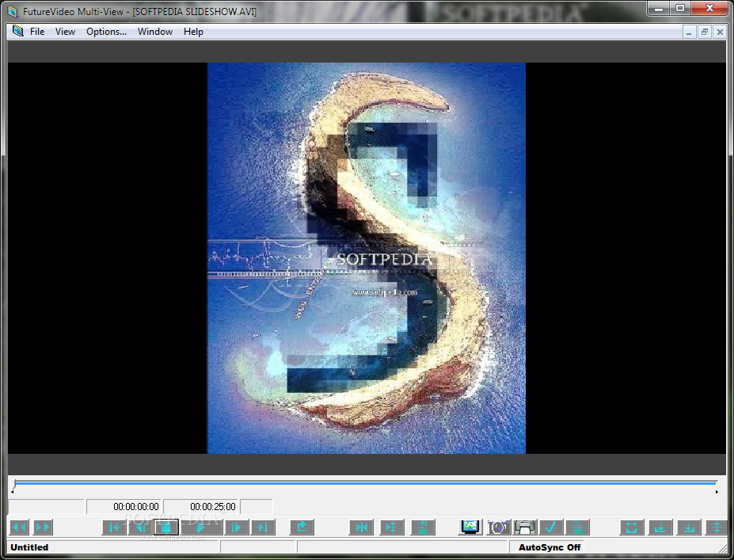734x560 pixels.
Task: Minimize the inner SOFTPEDIA SLIDESHOW.AVI document window
Action: (689, 32)
